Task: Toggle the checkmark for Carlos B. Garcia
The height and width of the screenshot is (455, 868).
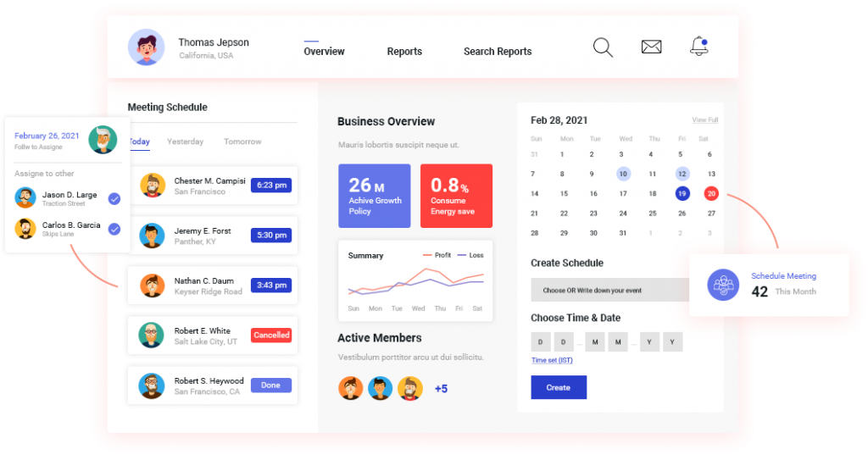Action: pos(114,229)
